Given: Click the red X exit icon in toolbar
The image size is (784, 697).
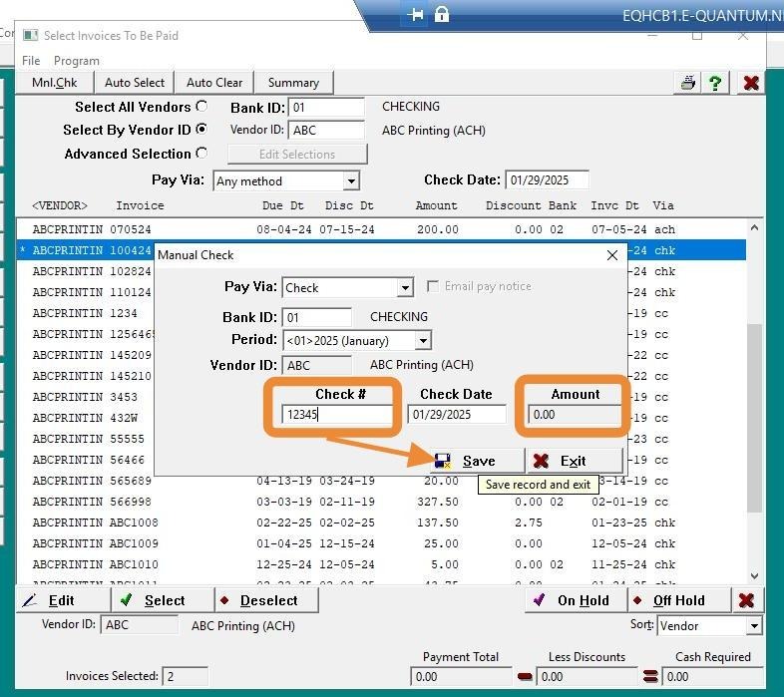Looking at the screenshot, I should click(x=751, y=83).
